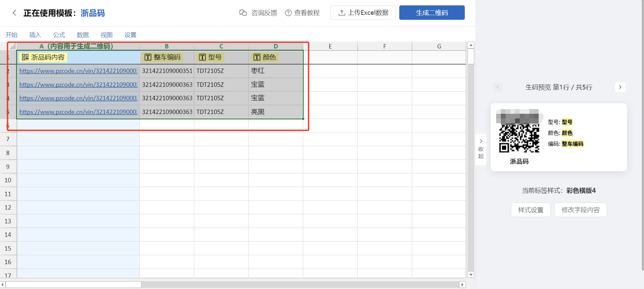The width and height of the screenshot is (644, 289).
Task: Click the 上传Excel数据 button
Action: click(363, 13)
